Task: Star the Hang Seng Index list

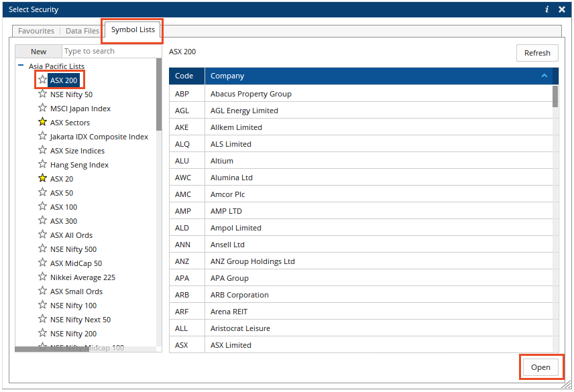Action: (x=42, y=164)
